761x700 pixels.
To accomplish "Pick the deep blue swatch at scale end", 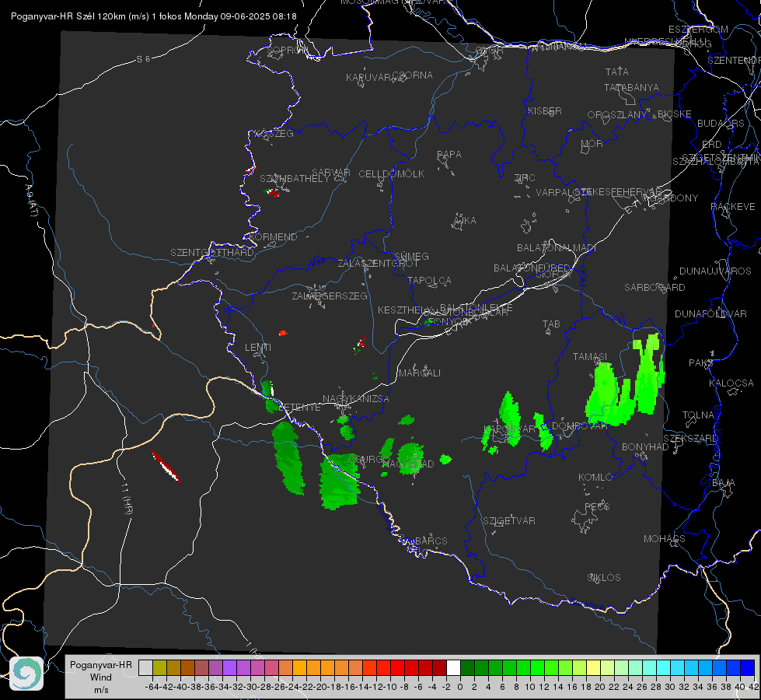I will point(748,668).
